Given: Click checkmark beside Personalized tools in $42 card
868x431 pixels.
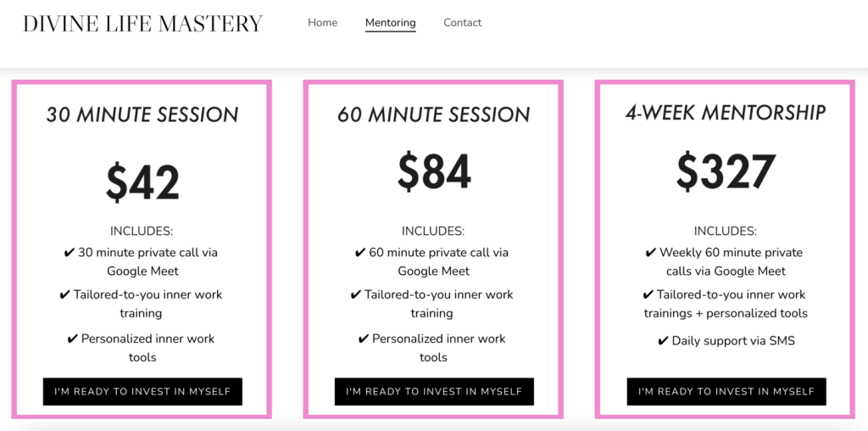Looking at the screenshot, I should tap(73, 339).
